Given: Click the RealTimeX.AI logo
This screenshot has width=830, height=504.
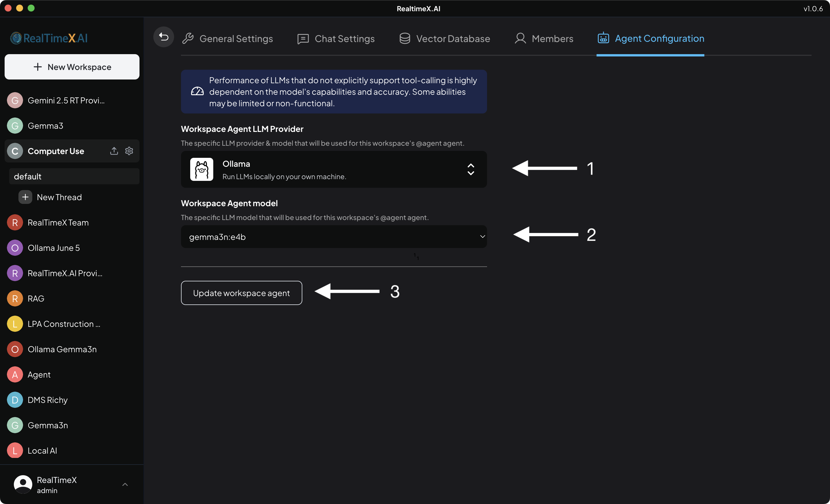Looking at the screenshot, I should tap(49, 38).
